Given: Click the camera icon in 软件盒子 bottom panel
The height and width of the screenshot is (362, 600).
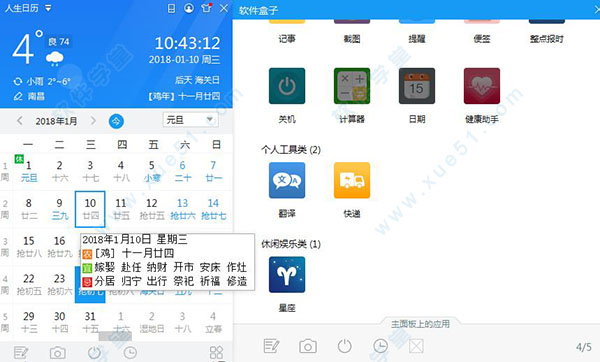Looking at the screenshot, I should 308,346.
